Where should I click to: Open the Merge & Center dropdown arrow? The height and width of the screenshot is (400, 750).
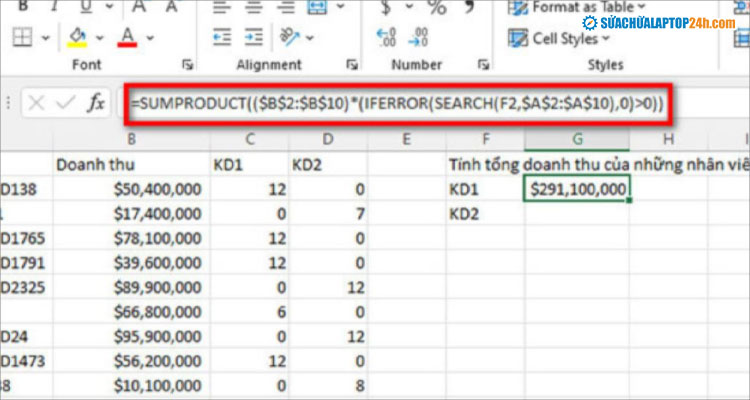341,6
